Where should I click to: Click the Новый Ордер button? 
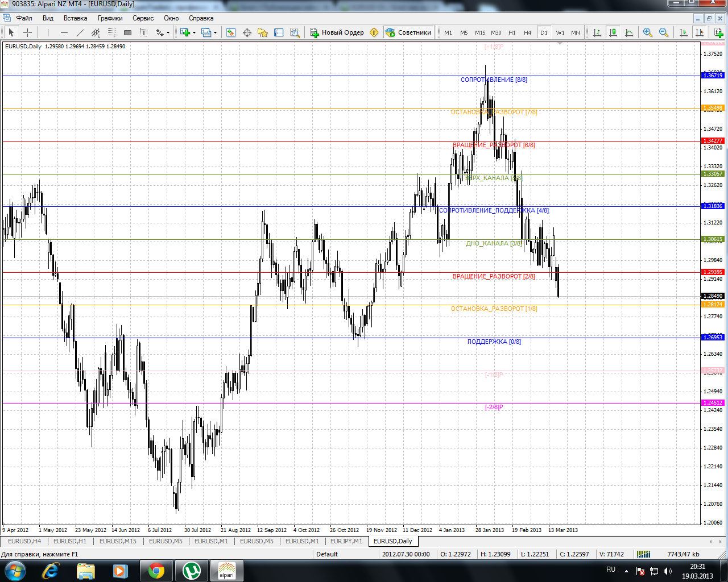[337, 32]
